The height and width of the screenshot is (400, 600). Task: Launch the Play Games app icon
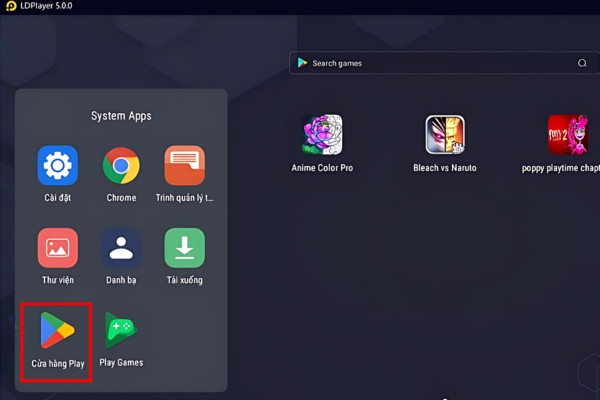(121, 330)
